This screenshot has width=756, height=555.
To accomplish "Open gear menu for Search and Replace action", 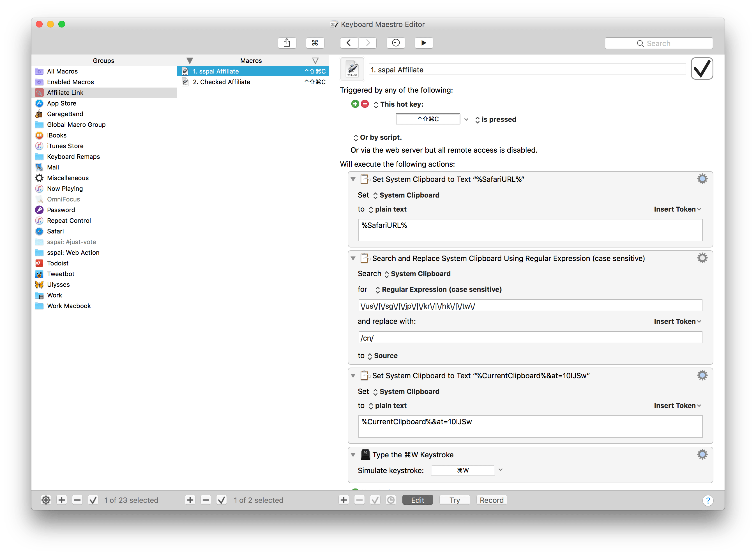I will click(702, 258).
